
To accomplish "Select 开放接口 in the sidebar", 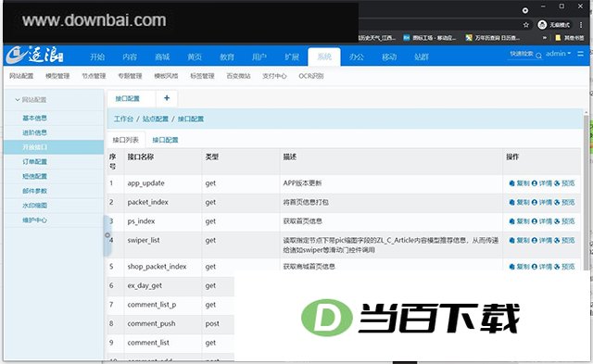I will (x=54, y=147).
